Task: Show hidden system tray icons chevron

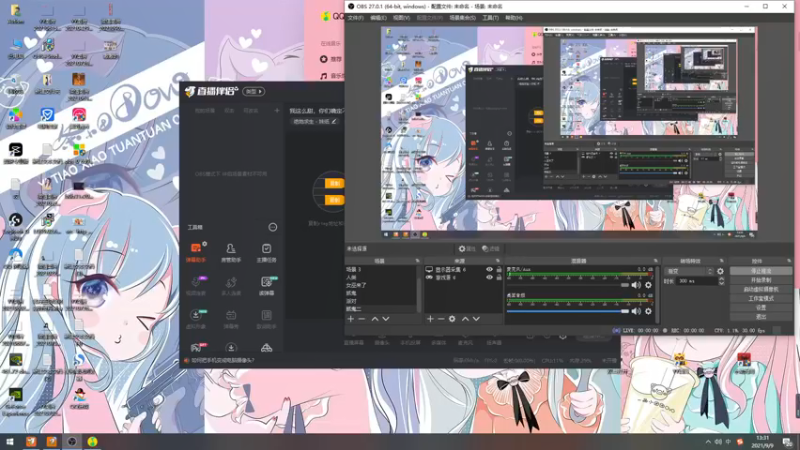Action: coord(708,442)
